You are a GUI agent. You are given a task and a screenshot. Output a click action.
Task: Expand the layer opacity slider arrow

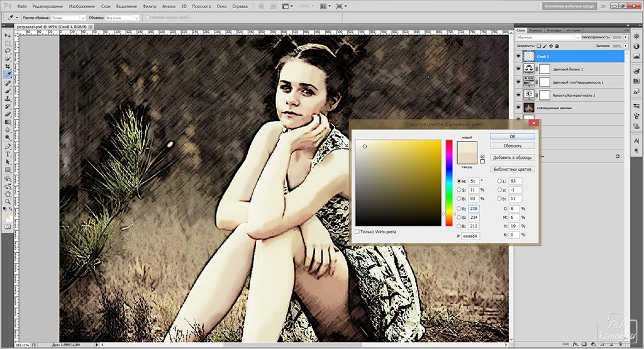tap(625, 38)
